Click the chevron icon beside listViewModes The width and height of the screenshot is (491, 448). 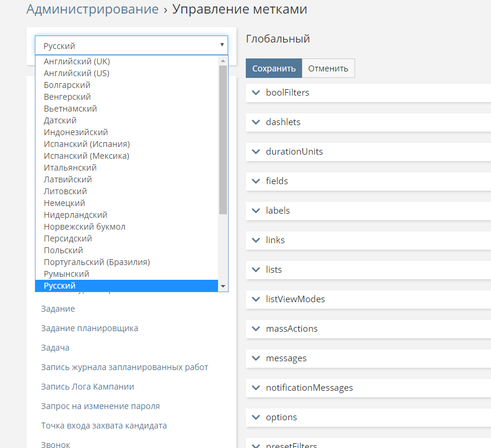(x=256, y=299)
